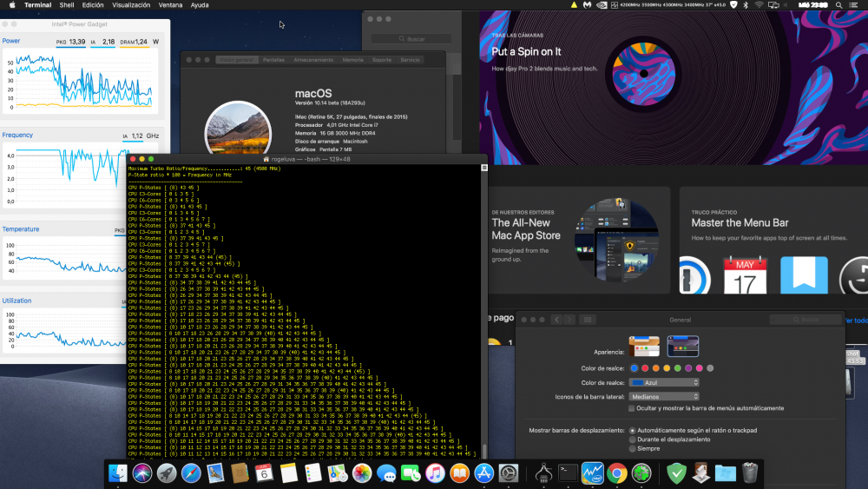Viewport: 868px width, 489px height.
Task: Expand the Medianos sidebar icon size dropdown
Action: coord(664,397)
